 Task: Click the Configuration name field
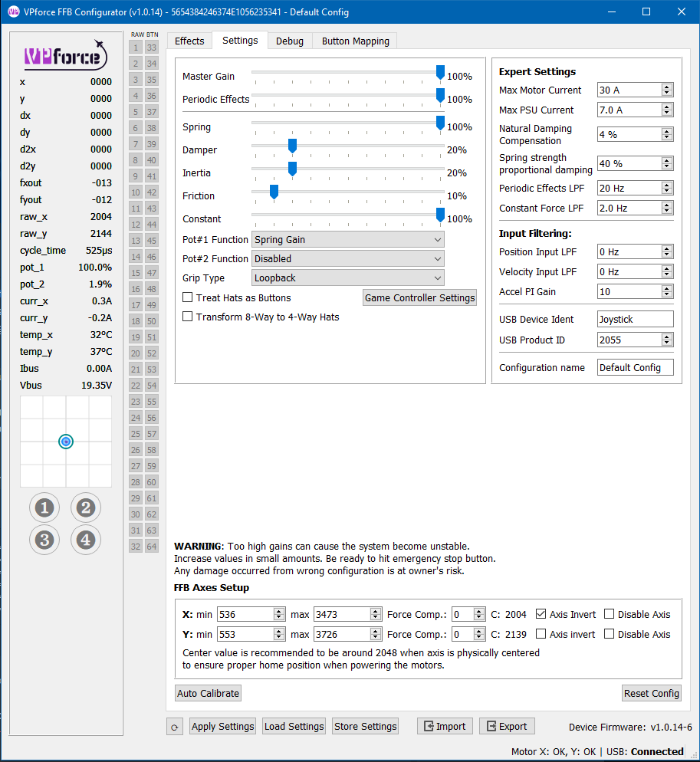[x=636, y=367]
